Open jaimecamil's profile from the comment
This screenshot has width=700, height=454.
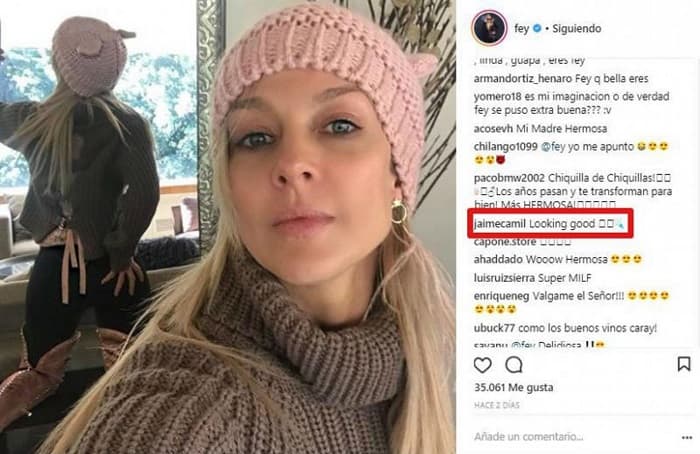coord(500,224)
